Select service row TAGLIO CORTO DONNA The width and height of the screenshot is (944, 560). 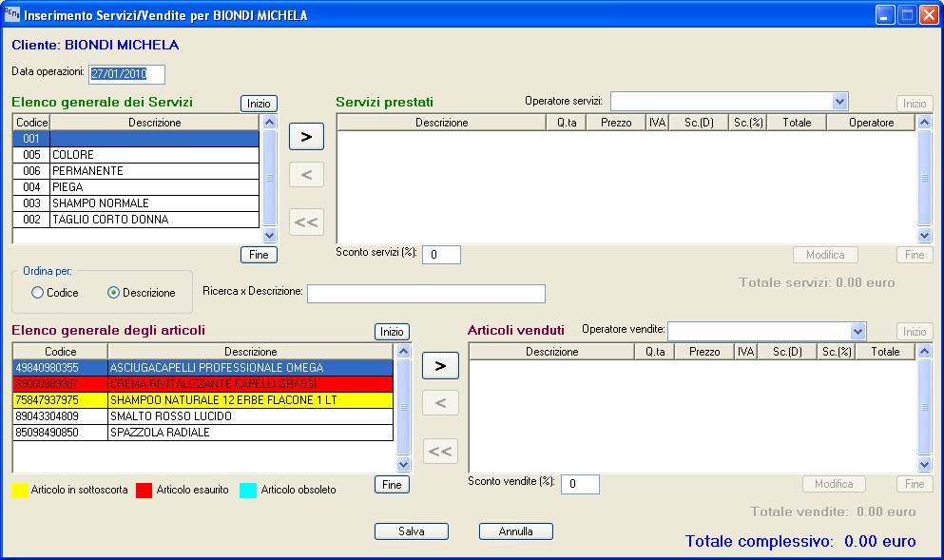(x=136, y=220)
